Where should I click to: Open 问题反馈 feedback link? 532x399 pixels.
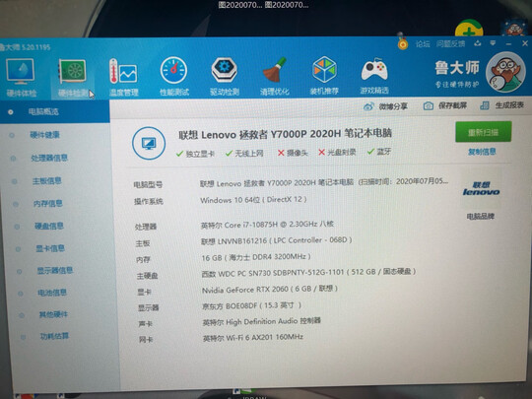click(451, 43)
